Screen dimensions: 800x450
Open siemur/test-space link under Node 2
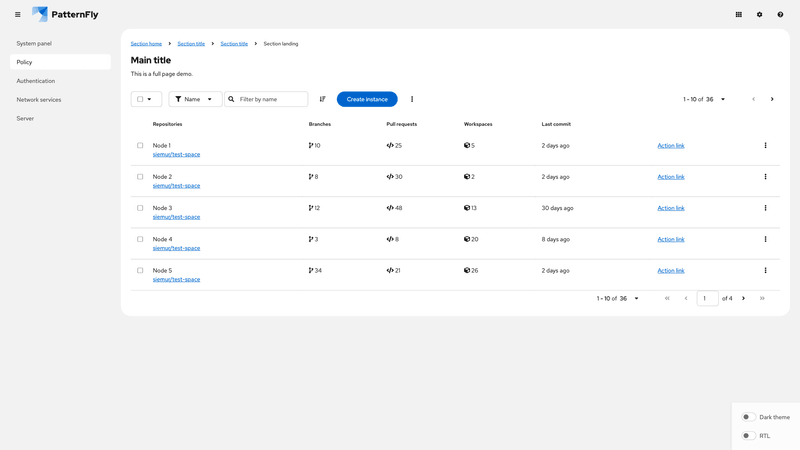click(176, 186)
